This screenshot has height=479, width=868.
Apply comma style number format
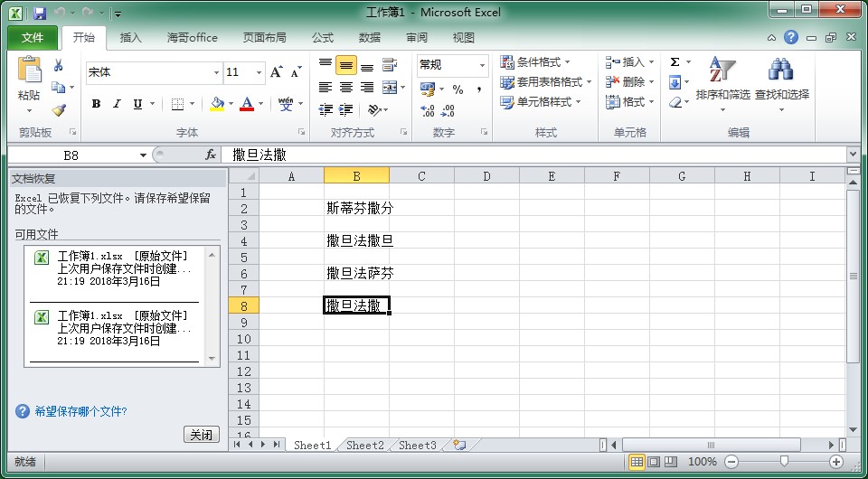click(478, 89)
